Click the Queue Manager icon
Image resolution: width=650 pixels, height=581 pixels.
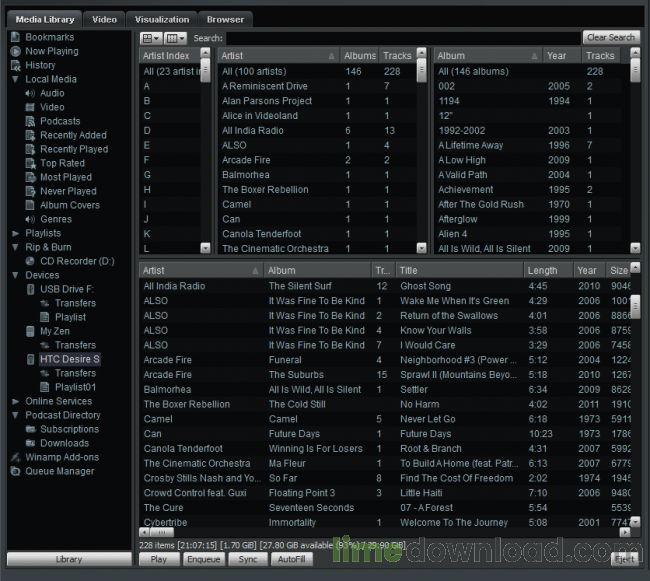point(15,472)
